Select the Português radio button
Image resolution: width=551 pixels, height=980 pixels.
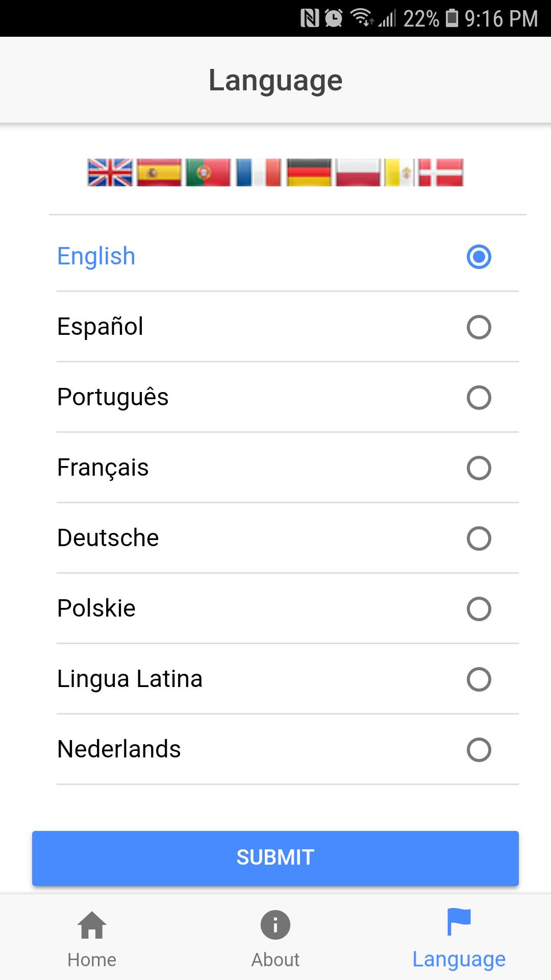[479, 398]
